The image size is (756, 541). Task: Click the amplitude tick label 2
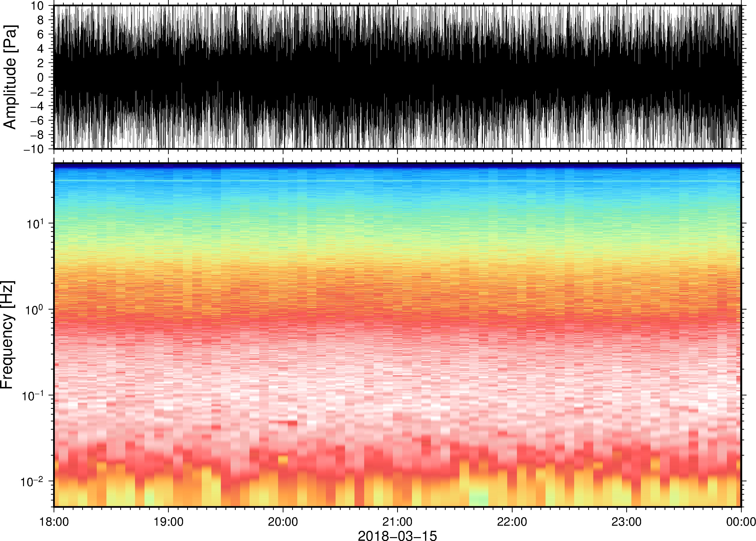coord(41,63)
